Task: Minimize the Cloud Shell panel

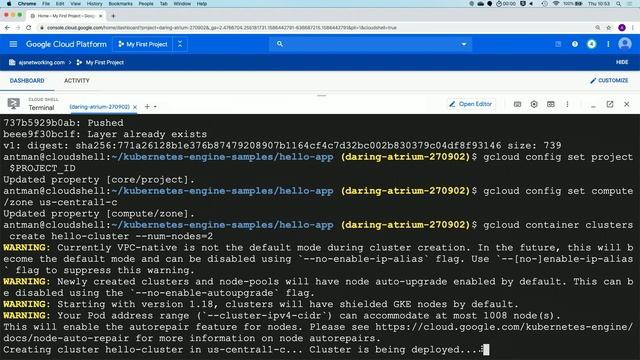Action: [593, 106]
